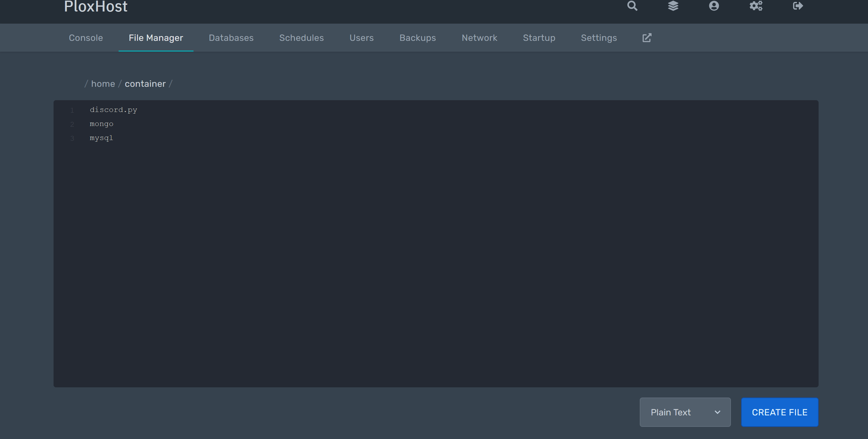Screen dimensions: 868x439
Task: Switch to the Console tab
Action: coord(85,38)
